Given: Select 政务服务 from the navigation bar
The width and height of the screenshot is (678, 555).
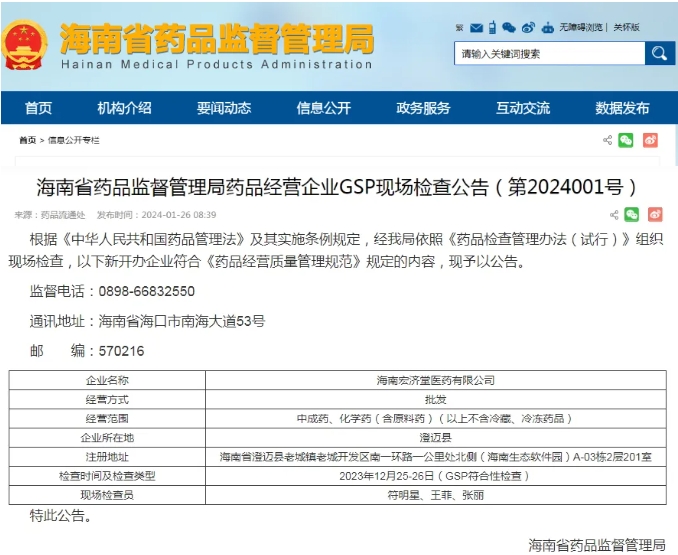Looking at the screenshot, I should 423,108.
